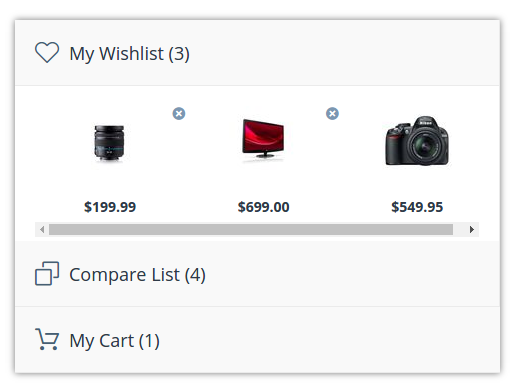The width and height of the screenshot is (517, 389).
Task: Expand the Compare List (4) section
Action: (x=257, y=274)
